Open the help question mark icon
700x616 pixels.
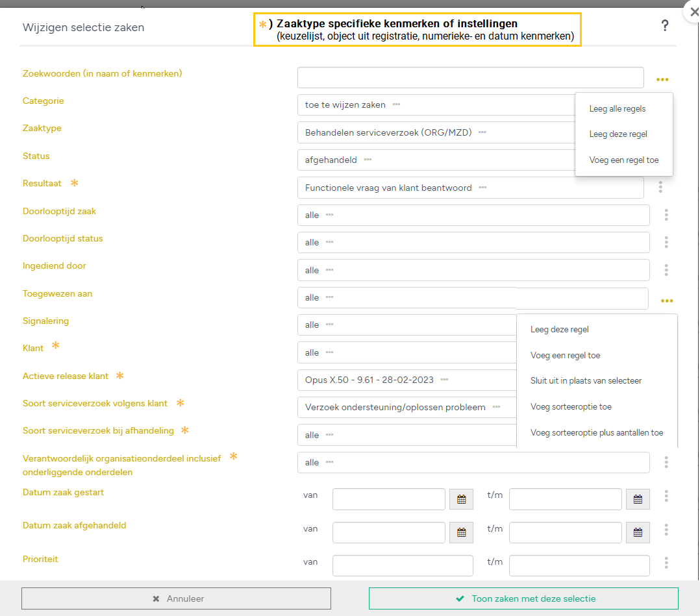point(665,25)
